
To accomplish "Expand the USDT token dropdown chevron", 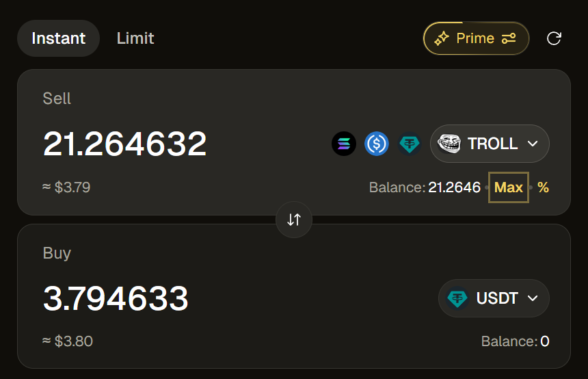I will (533, 298).
